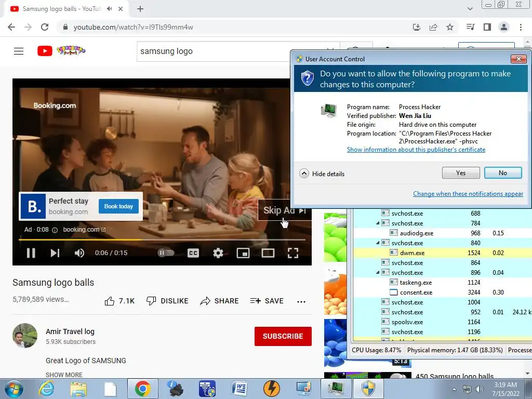Reload the page with the refresh icon
The image size is (532, 399).
(x=45, y=27)
